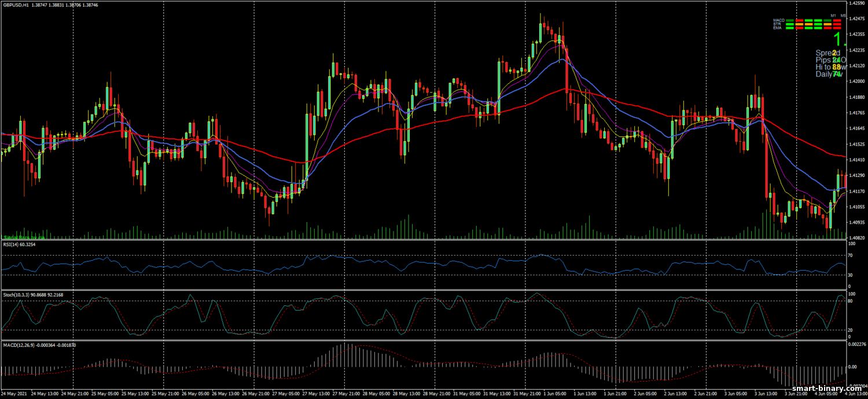Click the 1.41525 price scale value
Screen dimensions: 868x399
[x=857, y=144]
